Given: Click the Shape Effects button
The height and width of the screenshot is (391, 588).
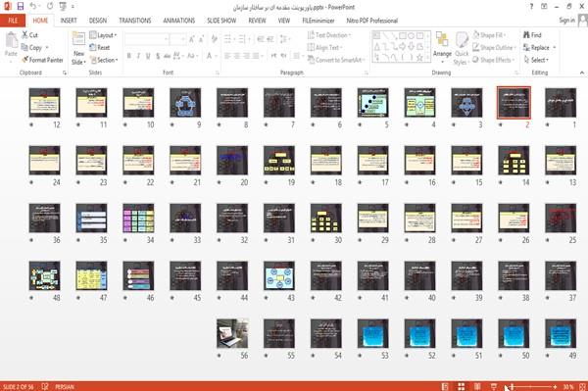Looking at the screenshot, I should (x=494, y=60).
